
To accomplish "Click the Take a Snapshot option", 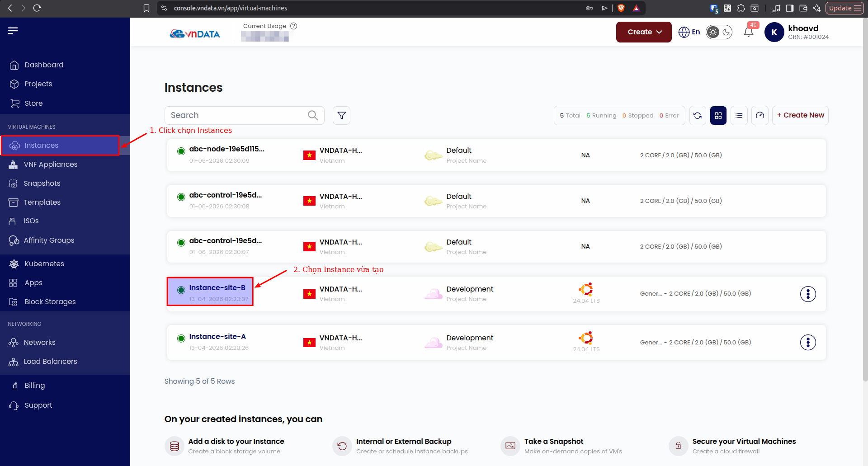I will pyautogui.click(x=554, y=442).
